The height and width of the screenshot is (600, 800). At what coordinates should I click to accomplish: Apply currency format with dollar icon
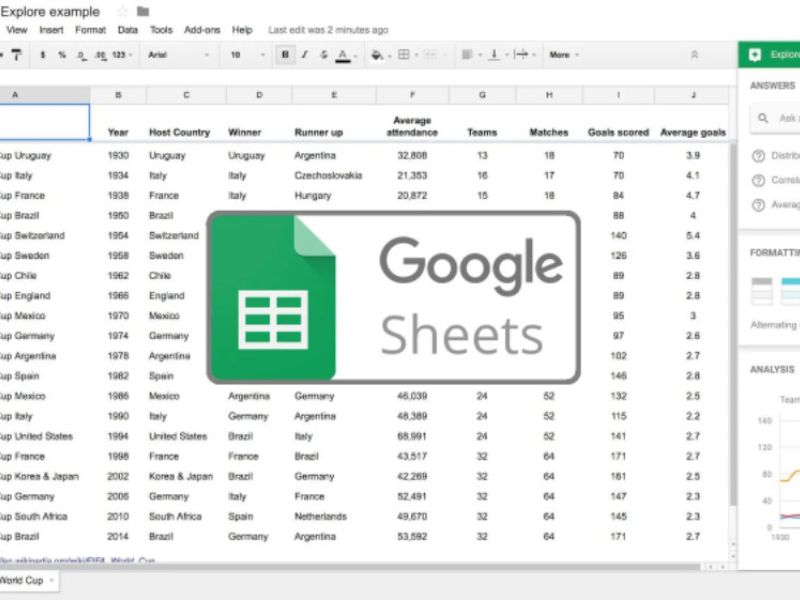(x=42, y=55)
